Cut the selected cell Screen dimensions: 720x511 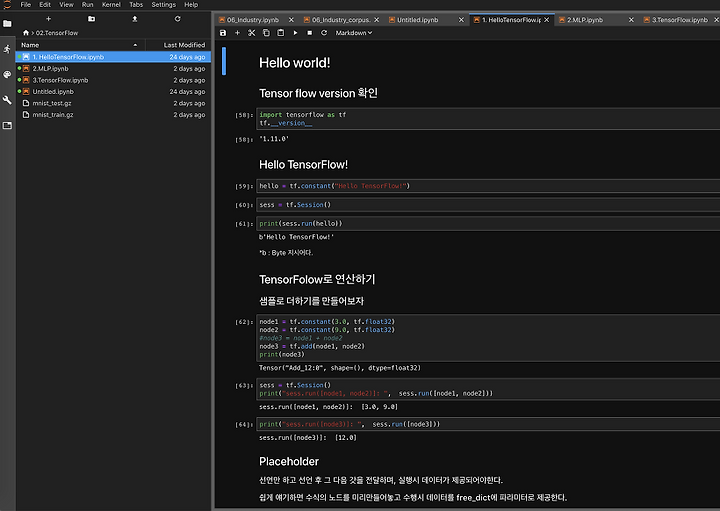pos(252,33)
